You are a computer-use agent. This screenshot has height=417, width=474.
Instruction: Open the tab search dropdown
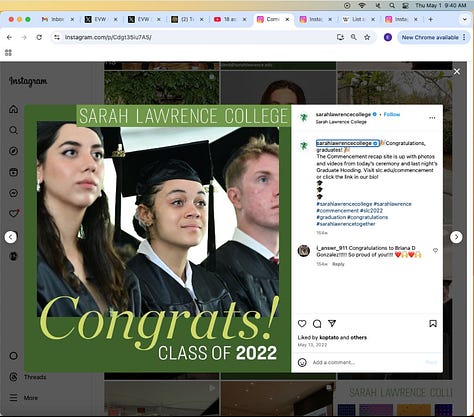[x=465, y=19]
